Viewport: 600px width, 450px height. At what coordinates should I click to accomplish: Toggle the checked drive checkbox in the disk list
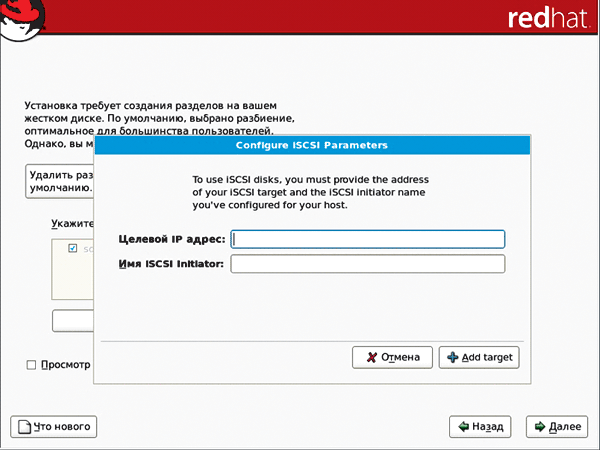click(x=73, y=248)
